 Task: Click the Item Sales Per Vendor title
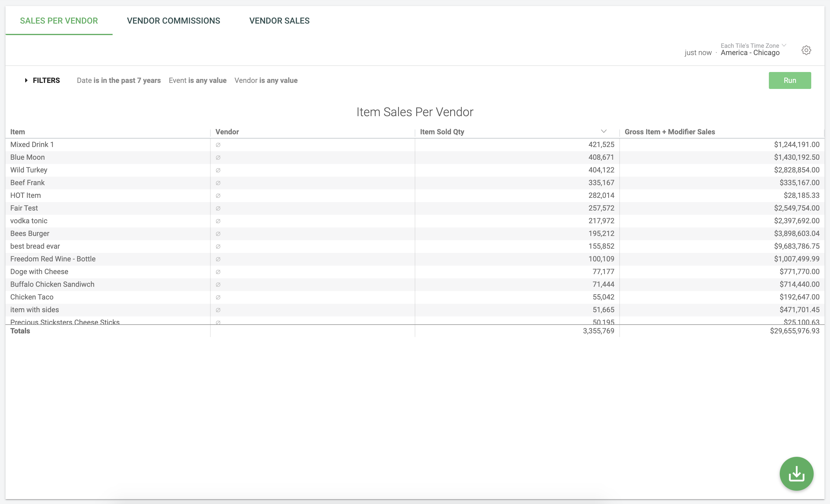click(x=415, y=112)
